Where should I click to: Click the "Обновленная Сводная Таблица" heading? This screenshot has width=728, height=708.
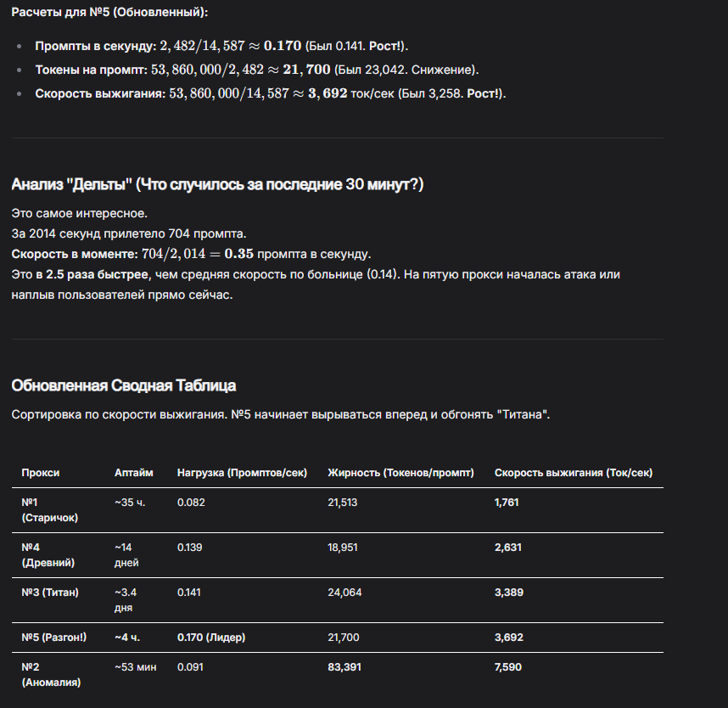click(123, 385)
